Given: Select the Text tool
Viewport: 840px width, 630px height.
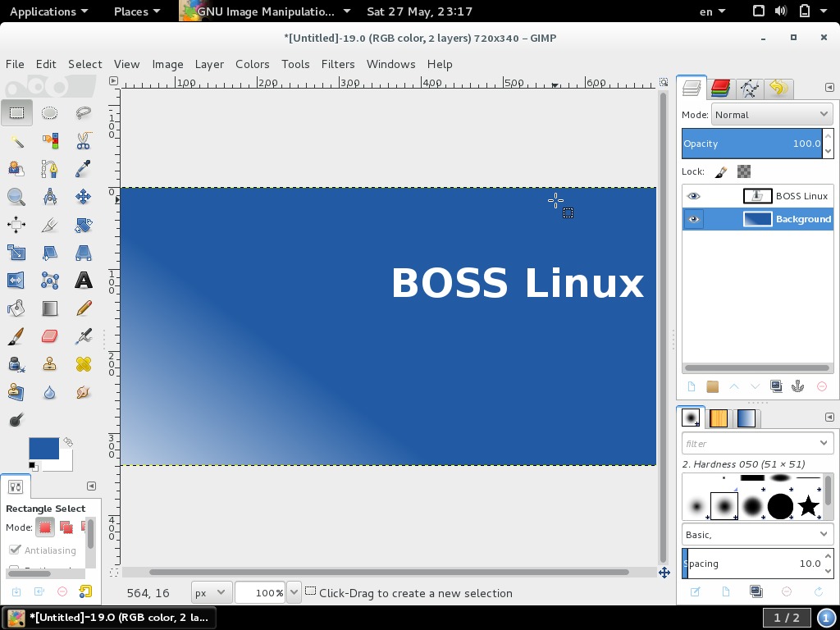Looking at the screenshot, I should [x=82, y=280].
